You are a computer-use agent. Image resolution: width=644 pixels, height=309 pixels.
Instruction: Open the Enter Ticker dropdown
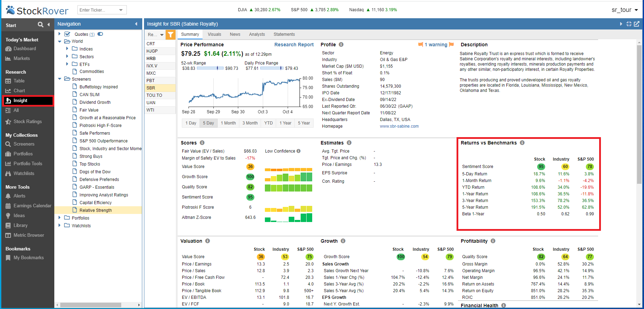tap(121, 10)
